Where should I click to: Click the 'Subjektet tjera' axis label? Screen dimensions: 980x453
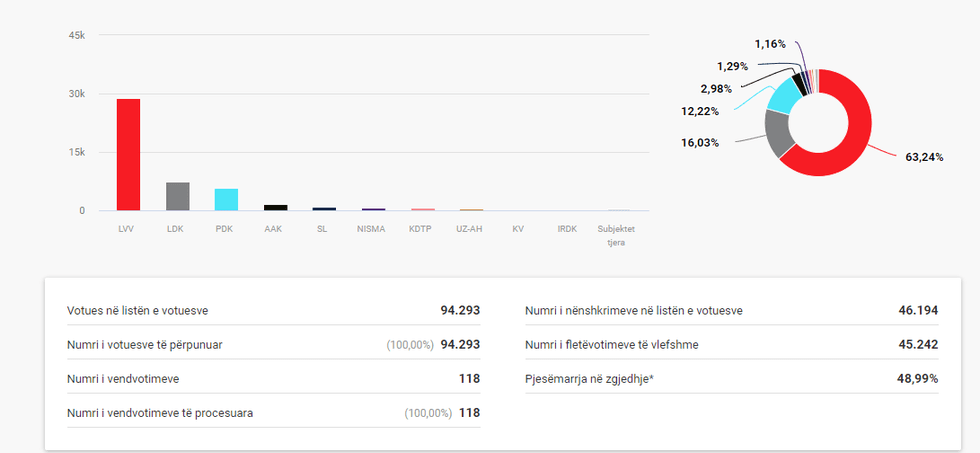[x=616, y=235]
